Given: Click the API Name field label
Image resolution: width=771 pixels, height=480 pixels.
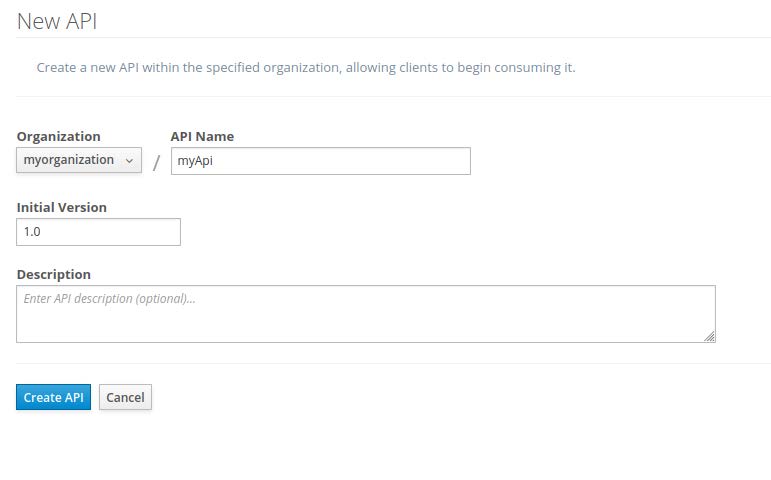Looking at the screenshot, I should [202, 136].
